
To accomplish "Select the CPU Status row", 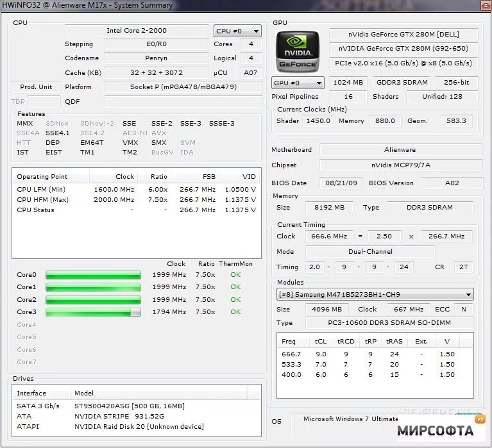I will (137, 210).
